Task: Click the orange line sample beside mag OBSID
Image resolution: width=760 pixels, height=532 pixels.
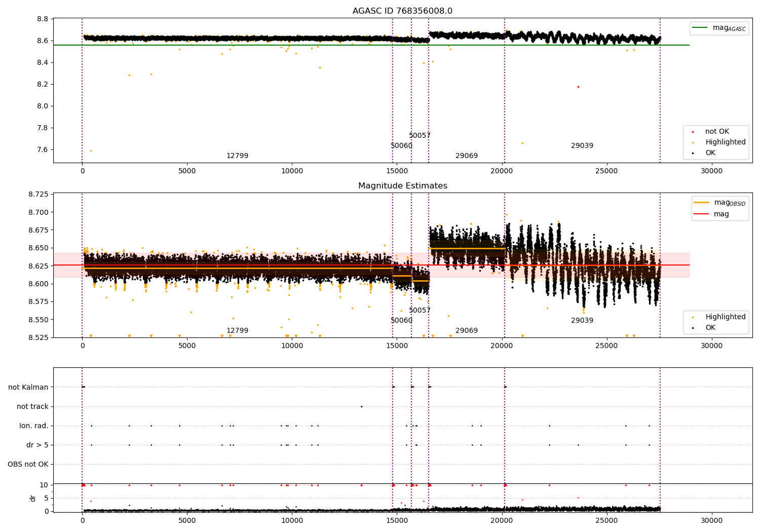Action: [701, 203]
